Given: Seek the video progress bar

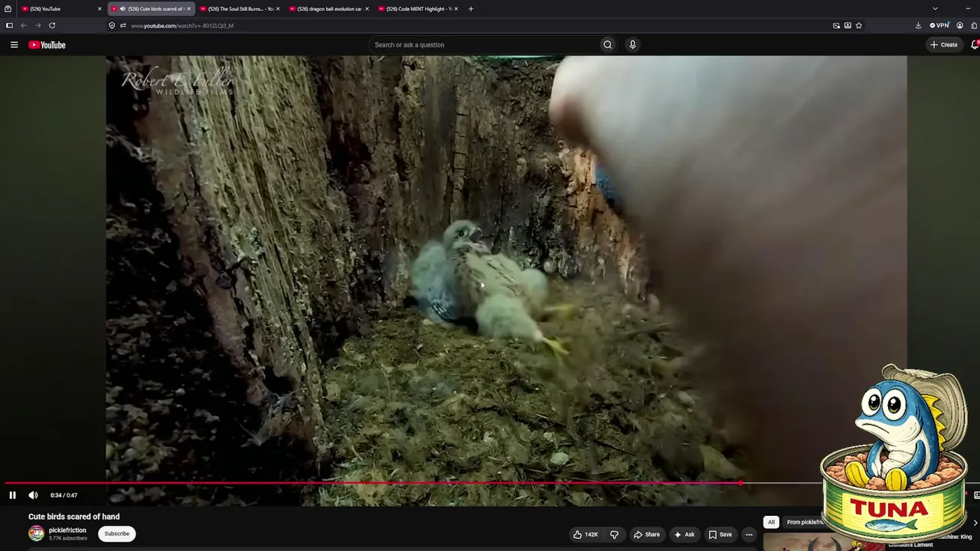Looking at the screenshot, I should [x=490, y=483].
